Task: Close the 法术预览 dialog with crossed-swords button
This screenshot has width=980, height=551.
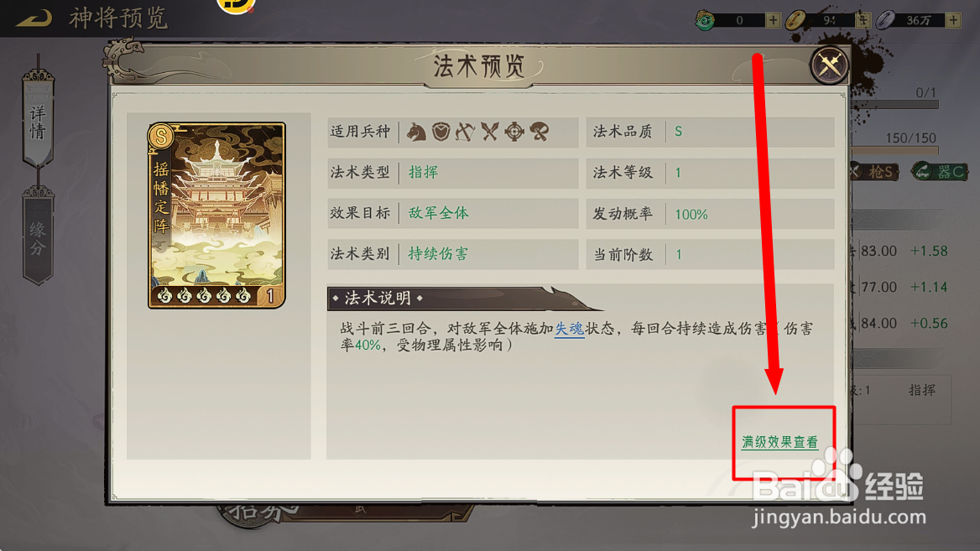Action: 829,65
